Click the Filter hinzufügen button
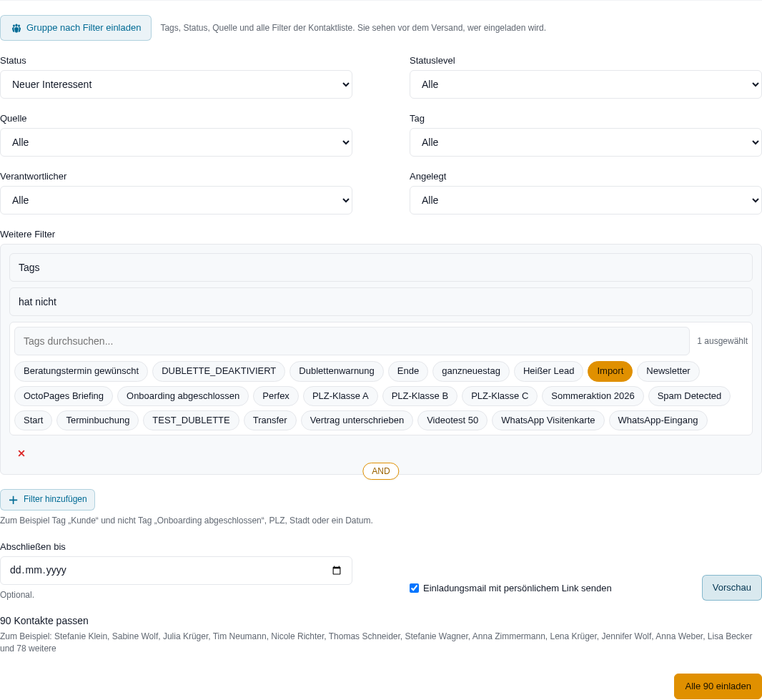Screen dimensions: 762x700 point(48,500)
